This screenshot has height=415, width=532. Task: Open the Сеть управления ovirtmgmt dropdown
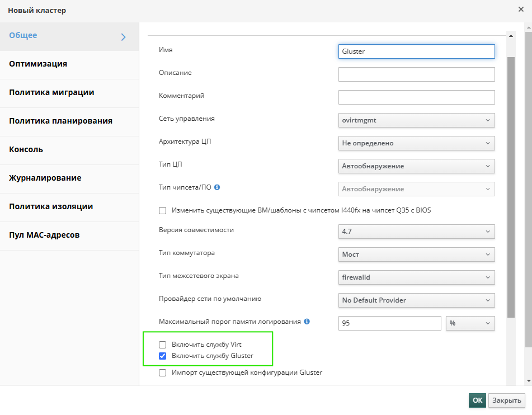(x=416, y=120)
